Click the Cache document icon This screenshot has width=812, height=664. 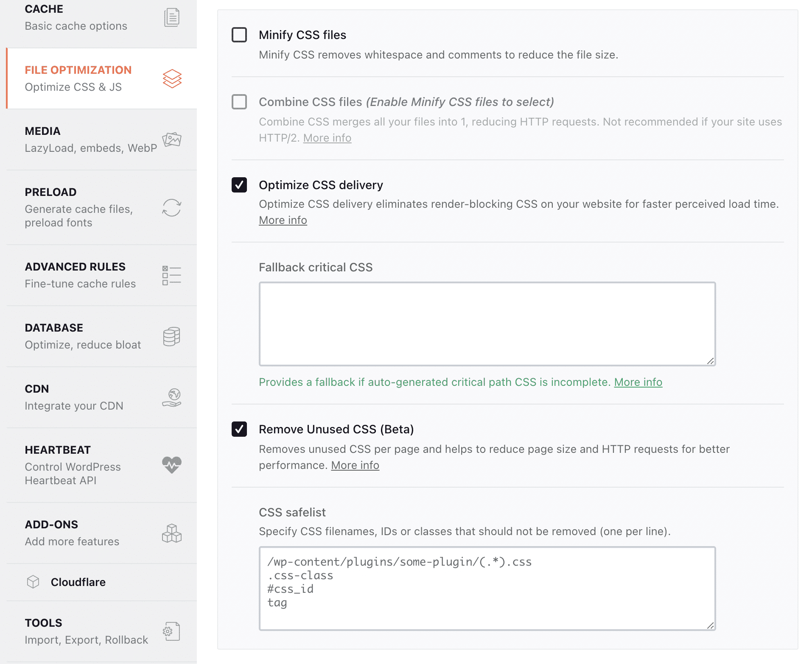171,17
